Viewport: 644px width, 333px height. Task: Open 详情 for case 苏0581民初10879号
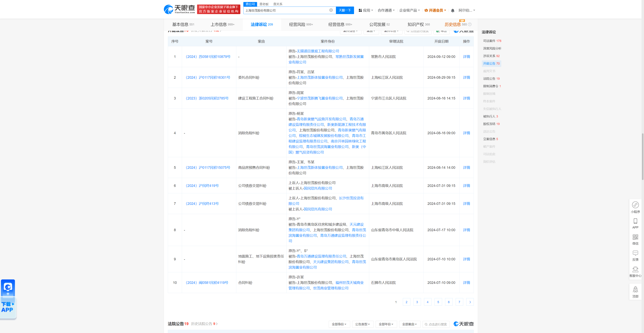(466, 57)
